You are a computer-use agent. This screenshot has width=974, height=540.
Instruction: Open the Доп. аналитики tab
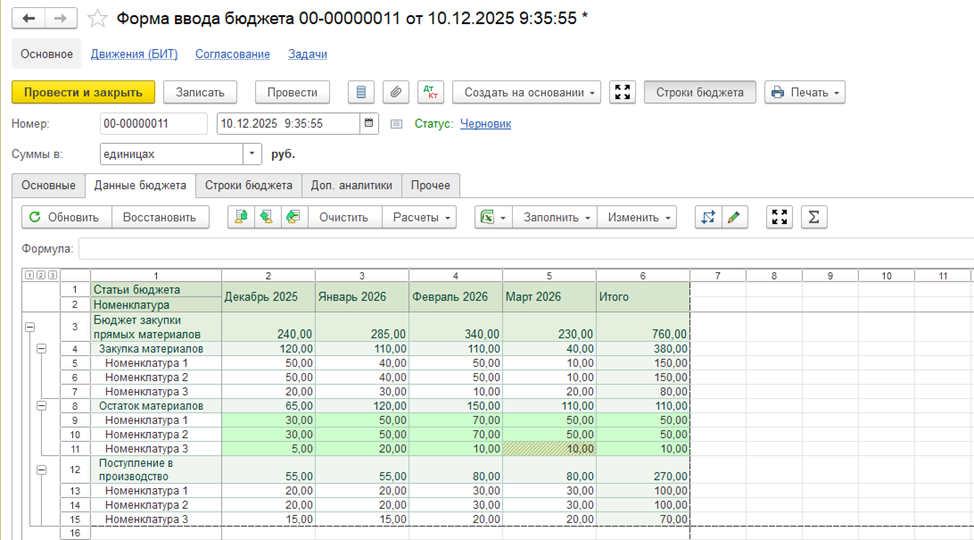351,185
